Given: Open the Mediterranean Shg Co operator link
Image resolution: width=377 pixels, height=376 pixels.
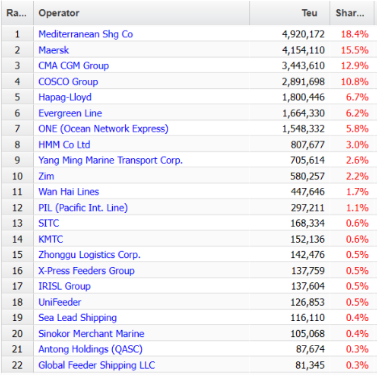Looking at the screenshot, I should (86, 34).
